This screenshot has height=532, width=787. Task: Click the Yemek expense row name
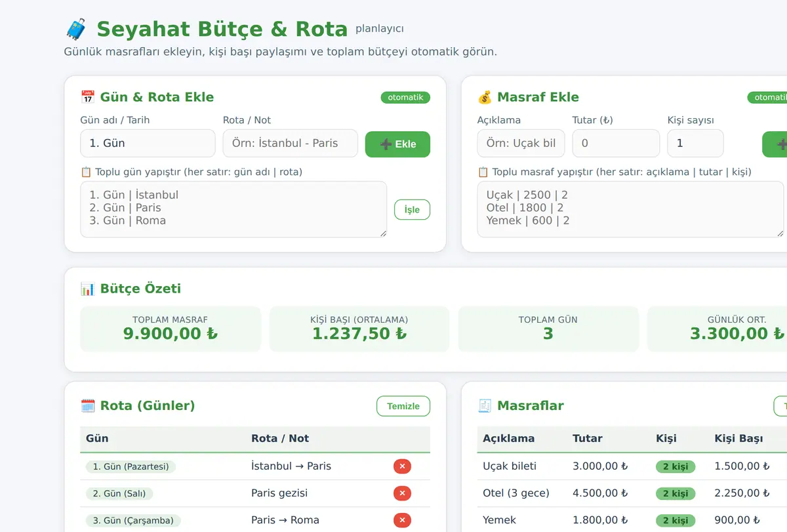pos(500,520)
